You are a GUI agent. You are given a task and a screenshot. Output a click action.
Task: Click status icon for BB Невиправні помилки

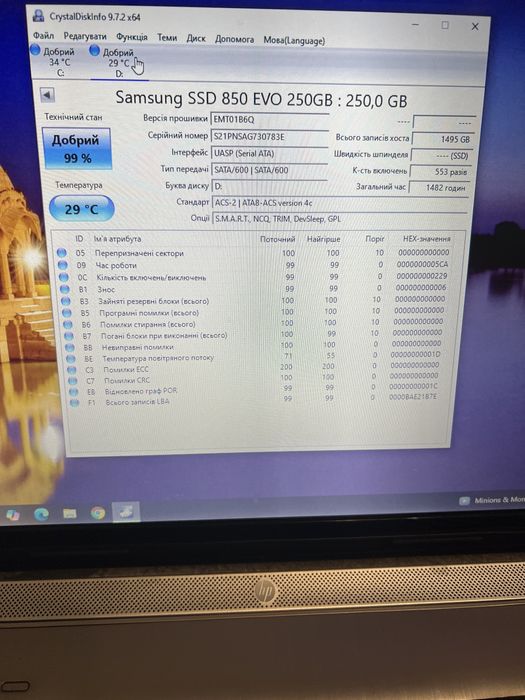click(70, 347)
